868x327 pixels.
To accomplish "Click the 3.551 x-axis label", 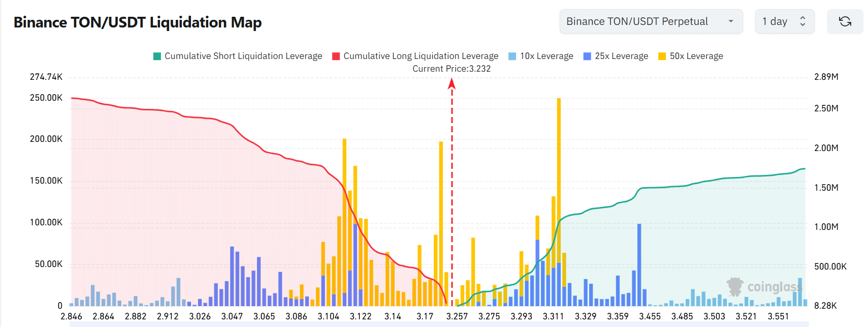I will point(778,316).
